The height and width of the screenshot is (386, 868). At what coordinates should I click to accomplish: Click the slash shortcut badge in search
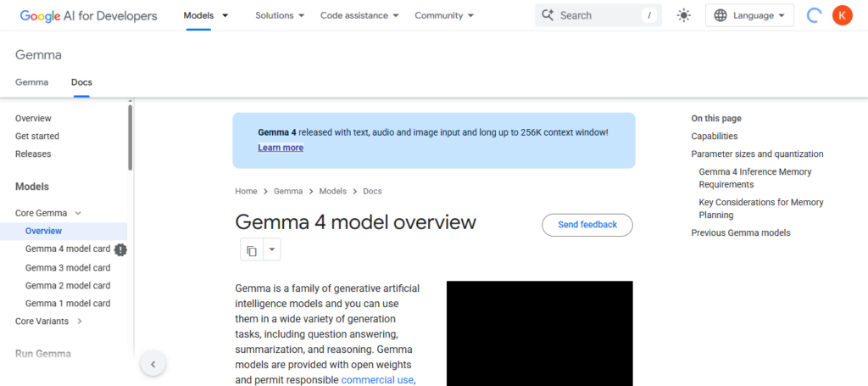[x=648, y=15]
